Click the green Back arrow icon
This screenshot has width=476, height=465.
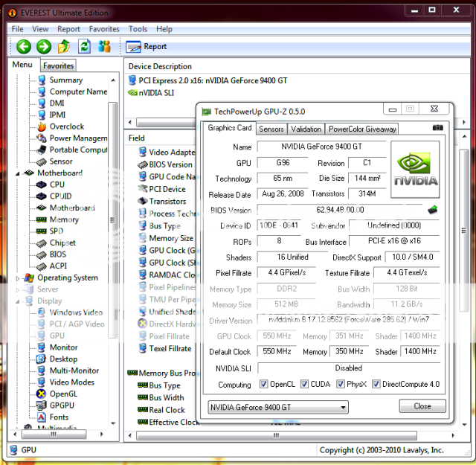23,47
